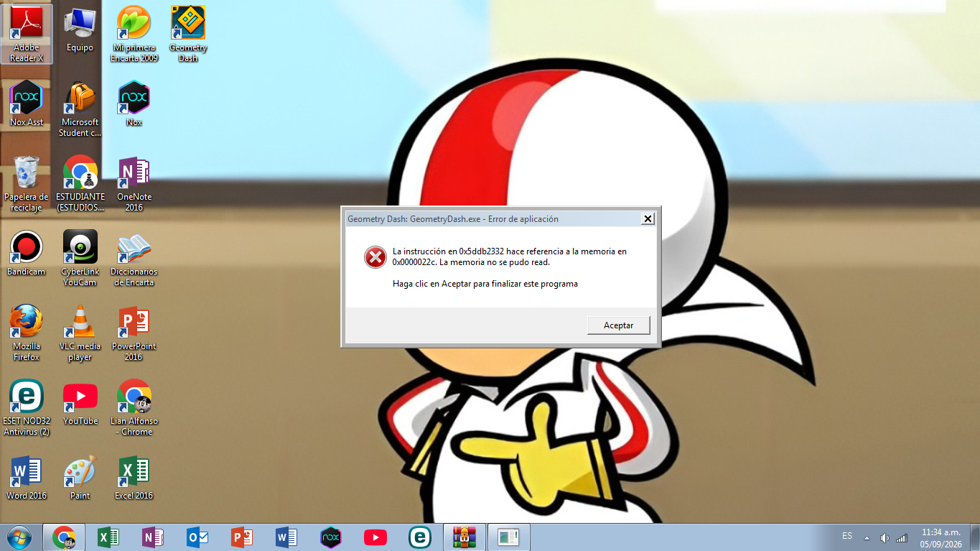Select the Word 2016 desktop shortcut
The image size is (980, 551).
(27, 478)
